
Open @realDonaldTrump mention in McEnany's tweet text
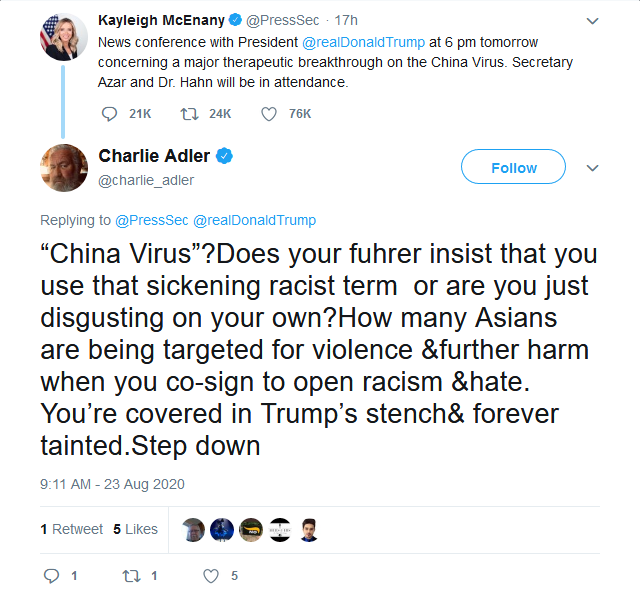pyautogui.click(x=363, y=42)
